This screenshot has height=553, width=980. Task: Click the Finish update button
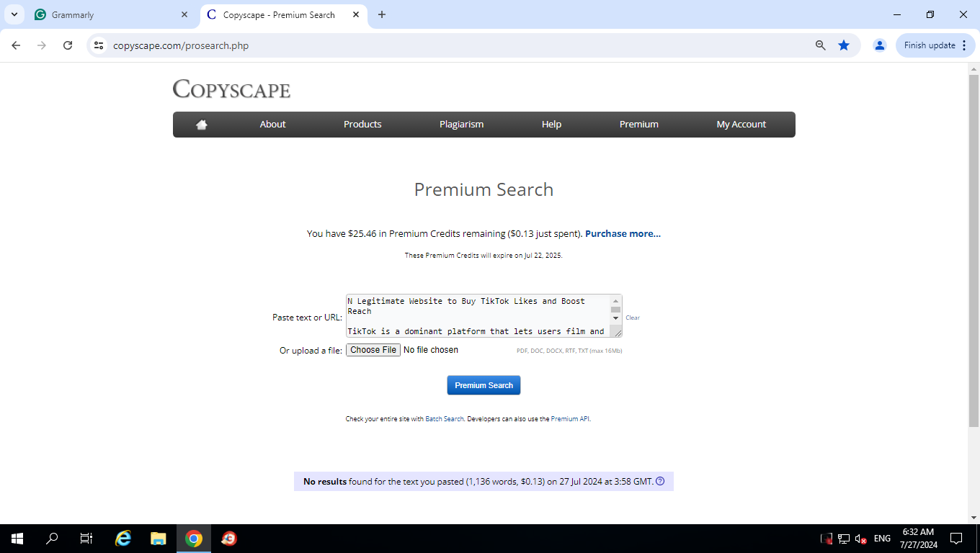pyautogui.click(x=935, y=45)
